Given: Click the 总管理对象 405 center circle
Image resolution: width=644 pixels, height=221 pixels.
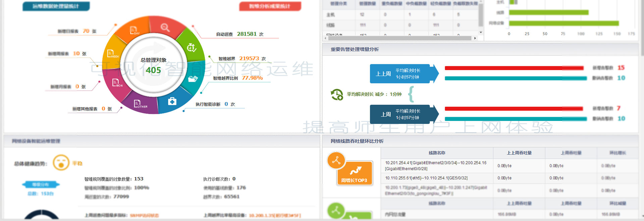Looking at the screenshot, I should click(153, 66).
